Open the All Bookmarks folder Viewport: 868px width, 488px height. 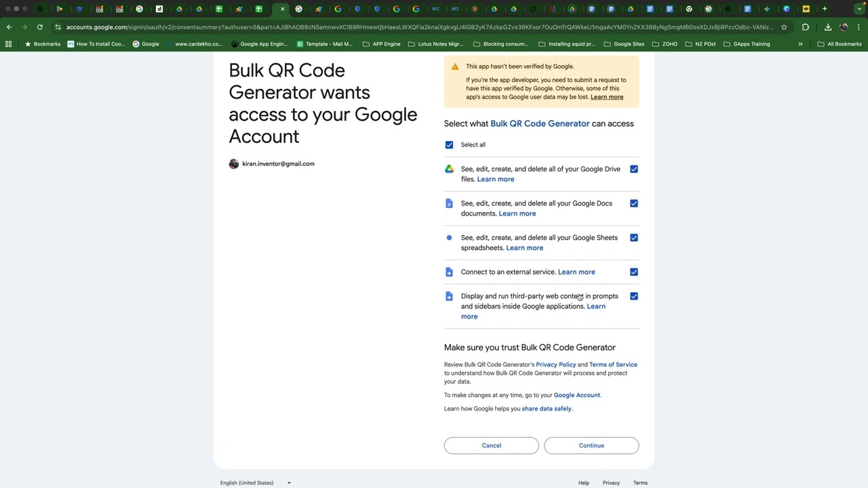point(840,44)
